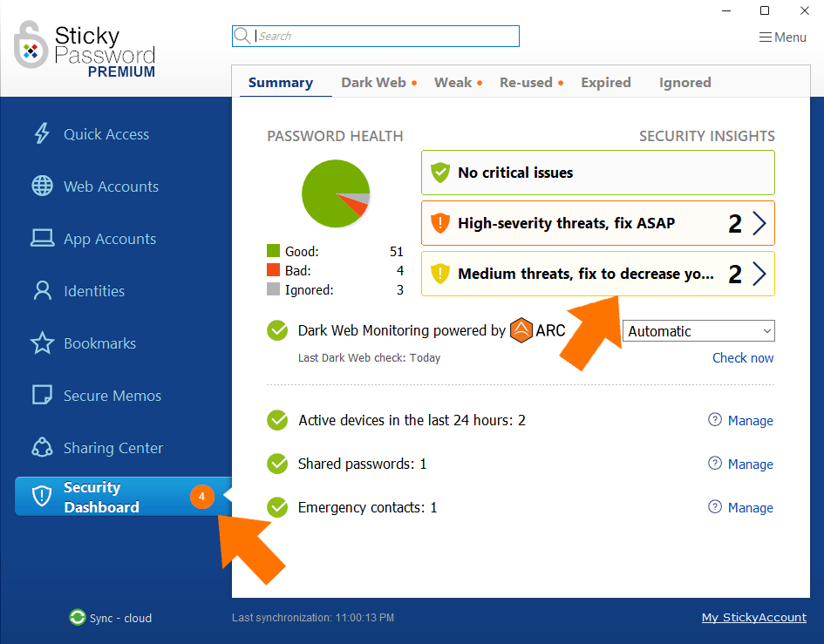Image resolution: width=824 pixels, height=644 pixels.
Task: Click green checkmark beside Emergency contacts
Action: (277, 507)
